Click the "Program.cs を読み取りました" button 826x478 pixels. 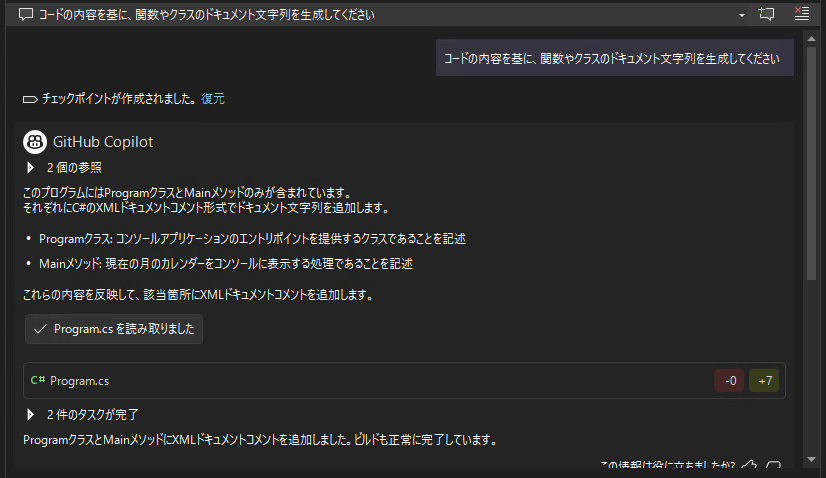[114, 329]
